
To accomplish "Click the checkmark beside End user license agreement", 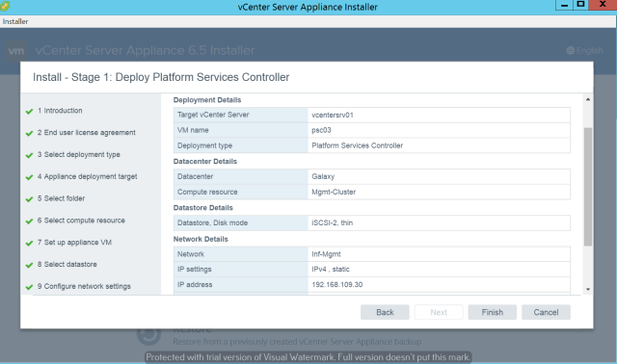I will 29,133.
